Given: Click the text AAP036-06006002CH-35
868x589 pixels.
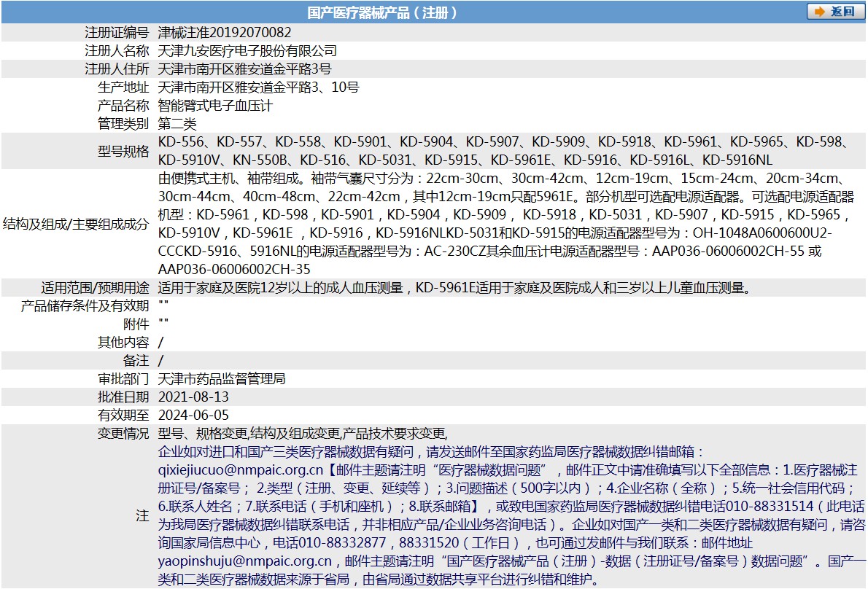Looking at the screenshot, I should pyautogui.click(x=234, y=270).
